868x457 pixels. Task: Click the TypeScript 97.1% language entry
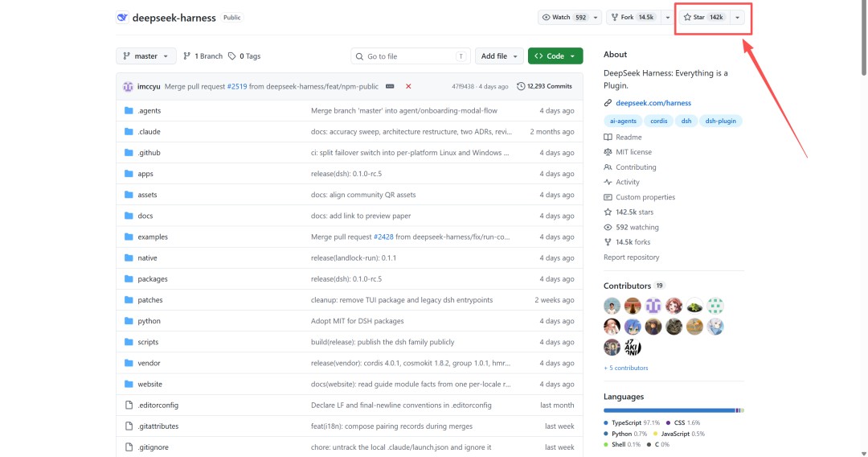point(632,422)
